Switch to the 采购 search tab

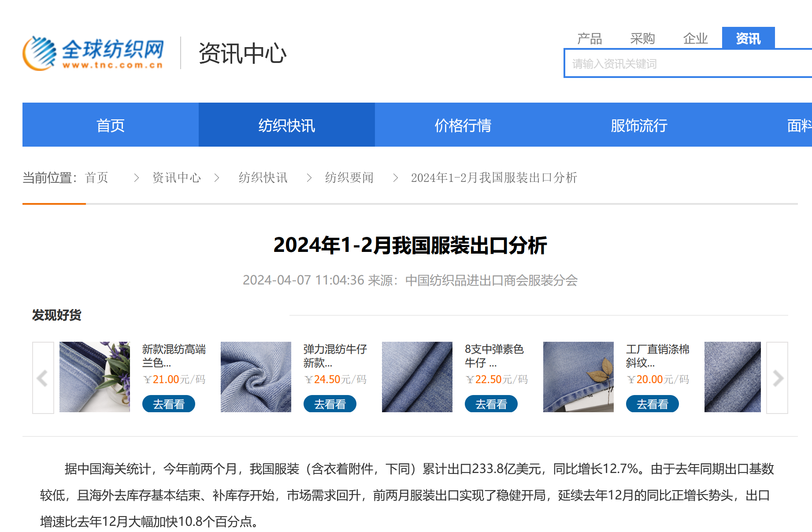642,39
